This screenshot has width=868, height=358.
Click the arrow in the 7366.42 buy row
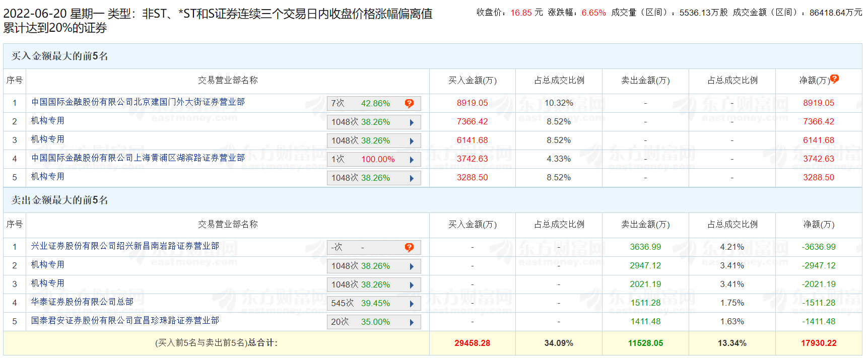pos(412,122)
